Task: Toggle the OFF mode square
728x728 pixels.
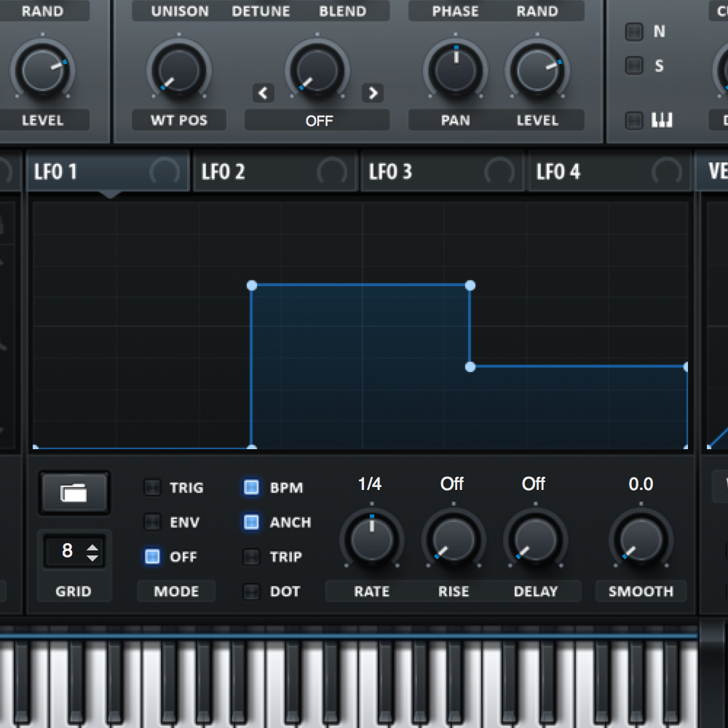Action: [x=152, y=556]
